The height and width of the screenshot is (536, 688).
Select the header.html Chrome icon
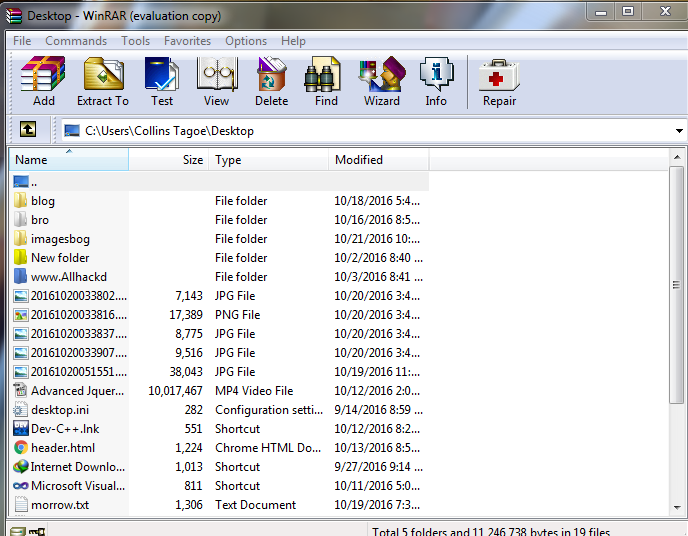21,447
